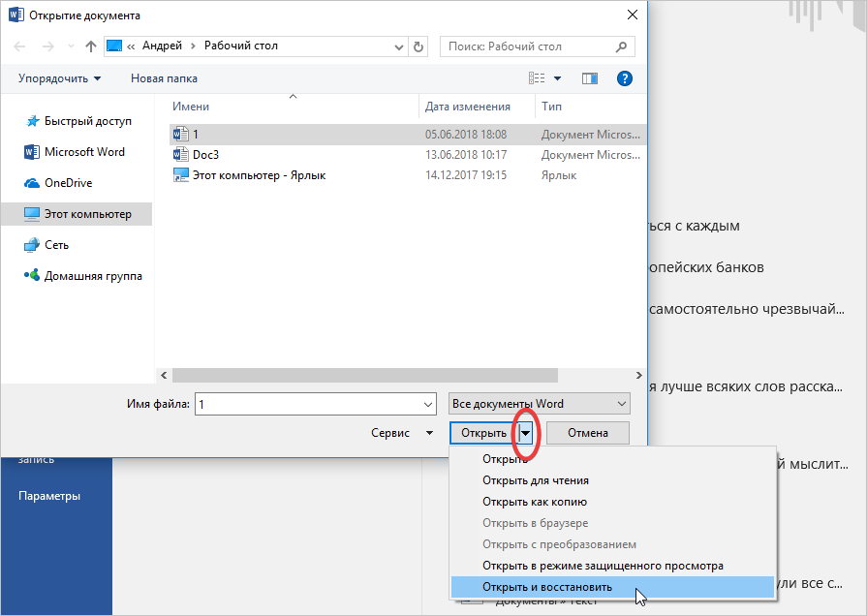The height and width of the screenshot is (616, 867).
Task: Choose Открыть для чтения menu item
Action: (536, 480)
